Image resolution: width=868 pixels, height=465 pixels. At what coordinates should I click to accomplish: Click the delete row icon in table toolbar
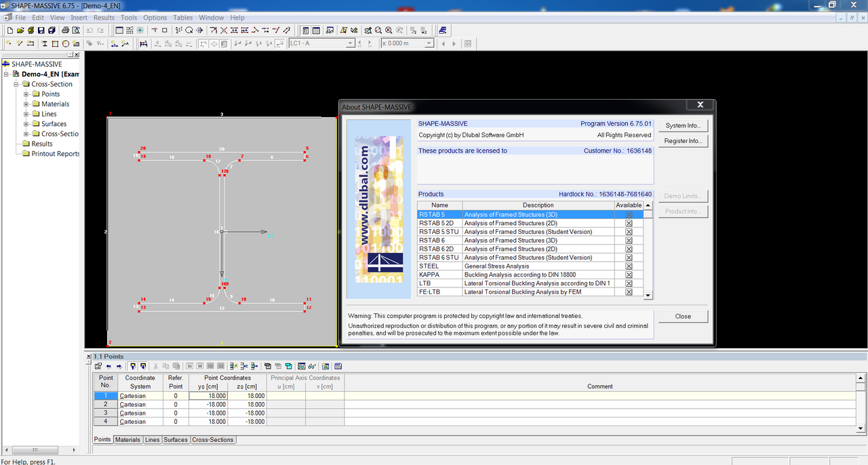pos(234,366)
